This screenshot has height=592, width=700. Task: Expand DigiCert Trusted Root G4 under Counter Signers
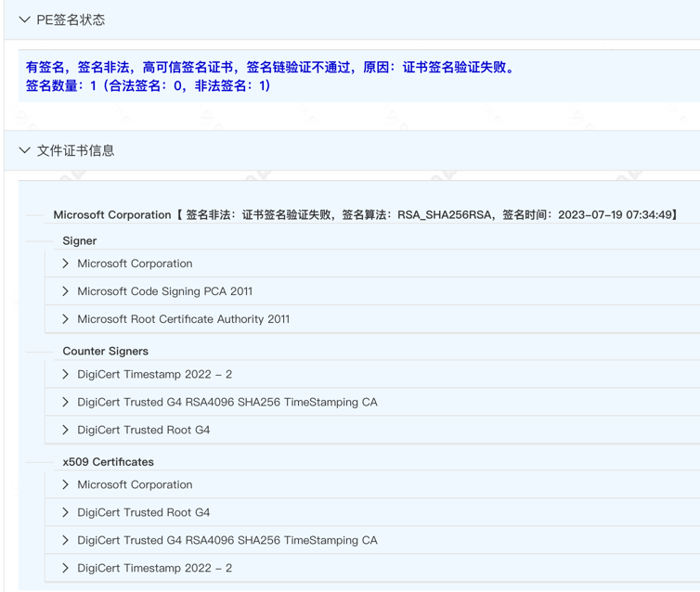click(66, 430)
